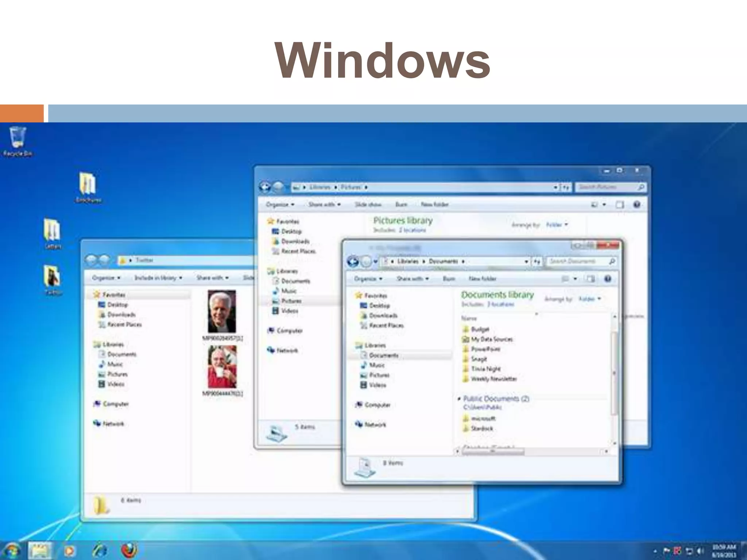Select Documents under Libraries in the Documents window

point(380,355)
